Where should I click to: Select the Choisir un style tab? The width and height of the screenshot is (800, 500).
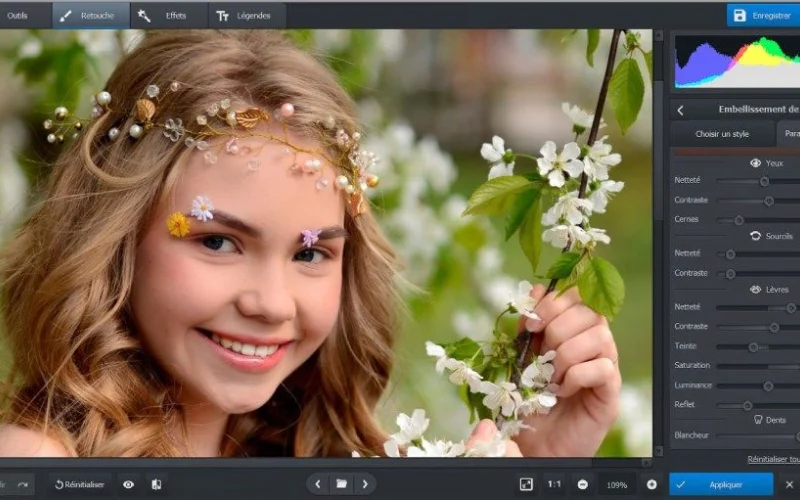[x=722, y=134]
